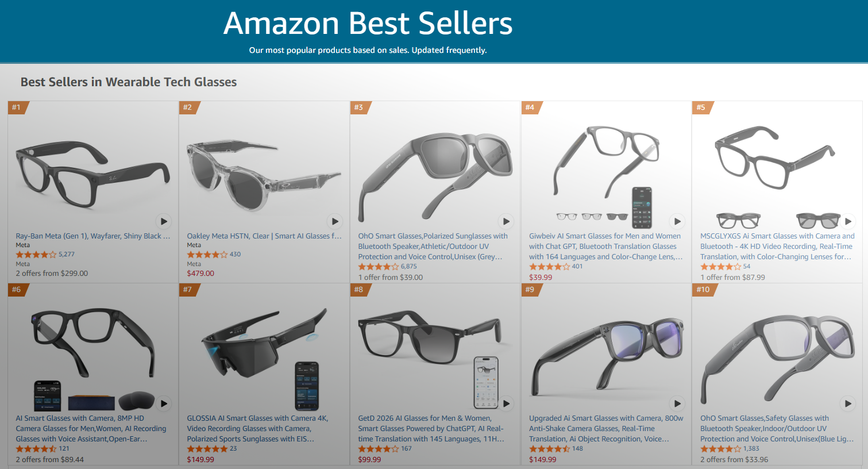Play video for MSCGLYXGS smart glasses

[x=848, y=221]
